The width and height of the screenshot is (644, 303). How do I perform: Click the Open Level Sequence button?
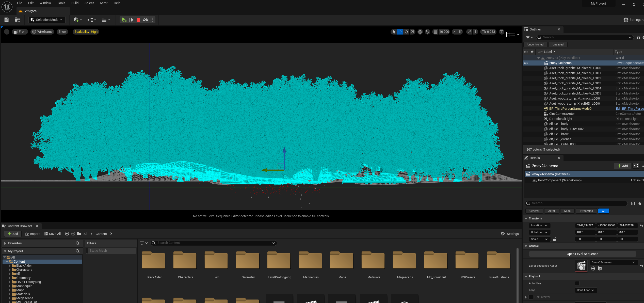point(582,254)
